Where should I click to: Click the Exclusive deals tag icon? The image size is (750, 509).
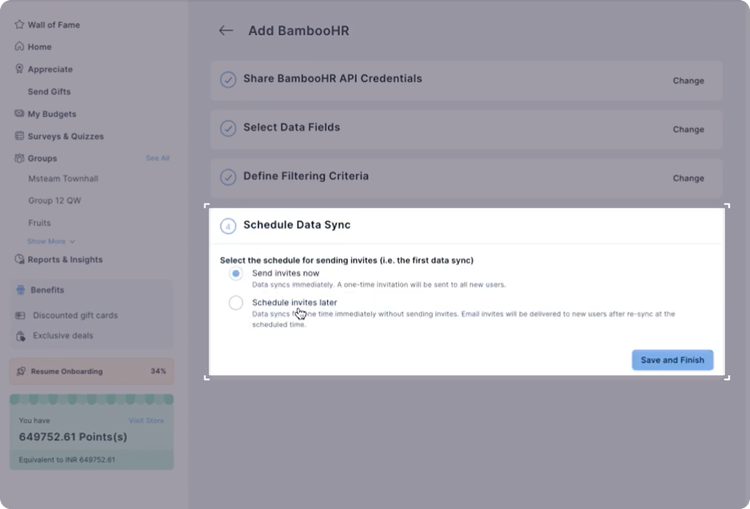(21, 336)
